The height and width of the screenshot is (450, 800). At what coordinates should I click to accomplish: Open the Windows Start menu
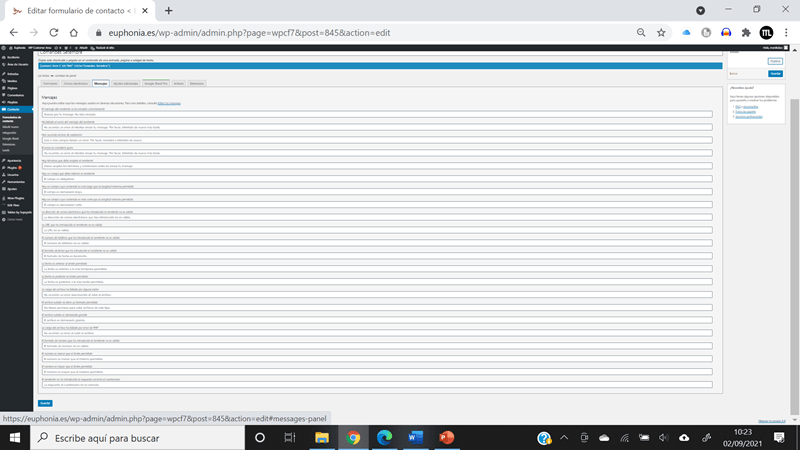coord(15,438)
